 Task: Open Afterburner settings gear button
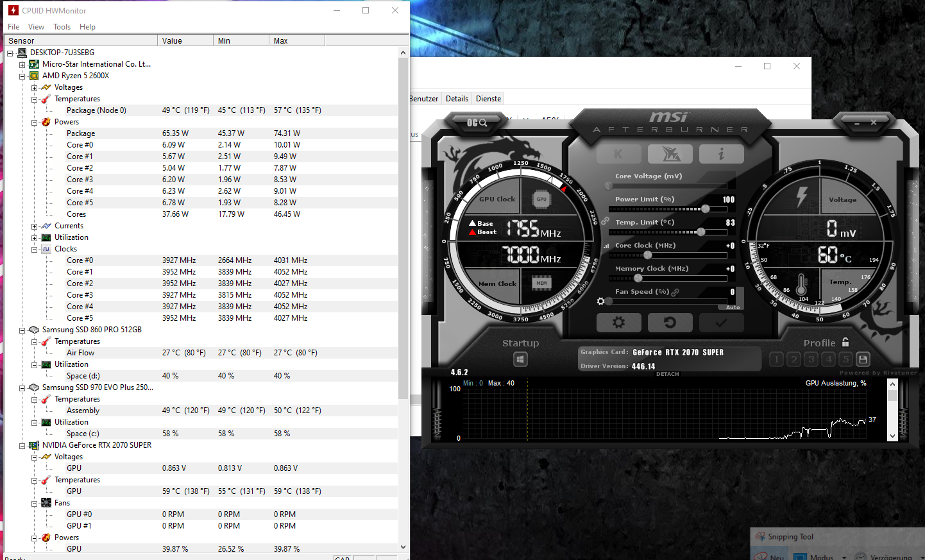pos(618,323)
